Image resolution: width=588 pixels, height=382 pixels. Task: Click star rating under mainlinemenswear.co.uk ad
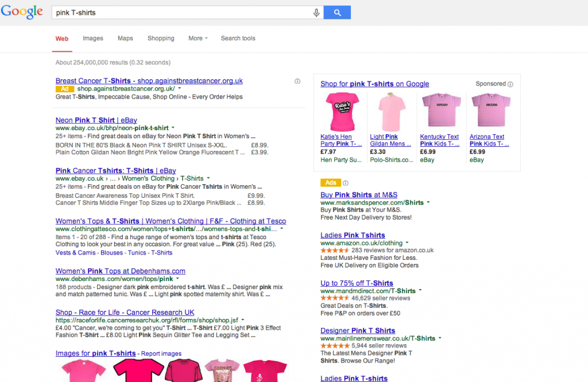pos(335,346)
